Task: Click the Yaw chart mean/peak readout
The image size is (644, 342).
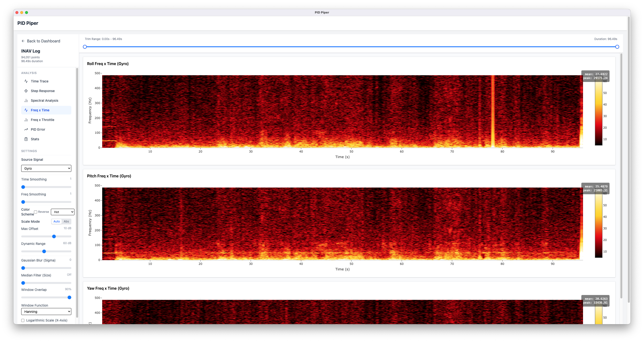Action: pos(595,301)
